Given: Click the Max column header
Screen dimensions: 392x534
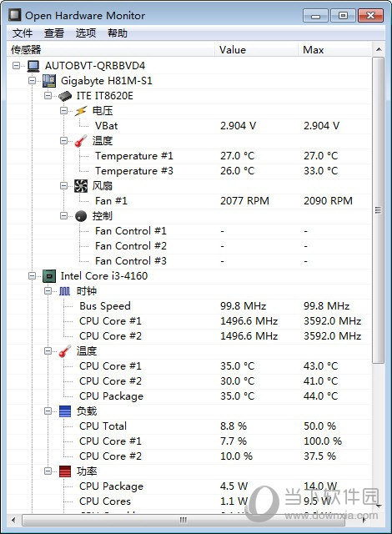Looking at the screenshot, I should 334,50.
